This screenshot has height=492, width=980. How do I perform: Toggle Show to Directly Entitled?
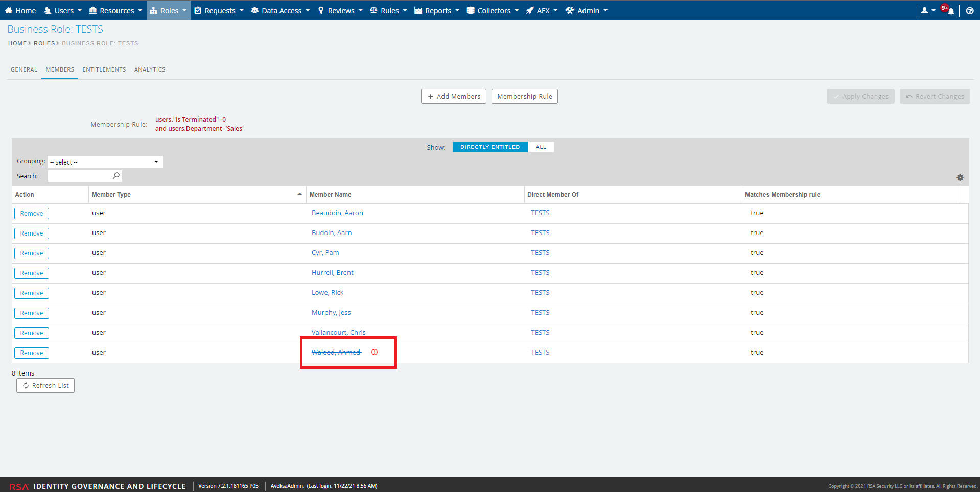[x=489, y=147]
